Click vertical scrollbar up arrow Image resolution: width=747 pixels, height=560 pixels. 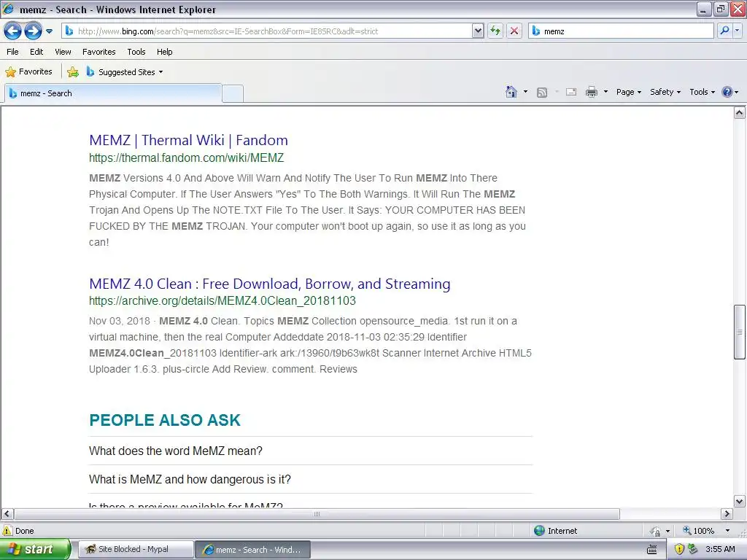[739, 113]
